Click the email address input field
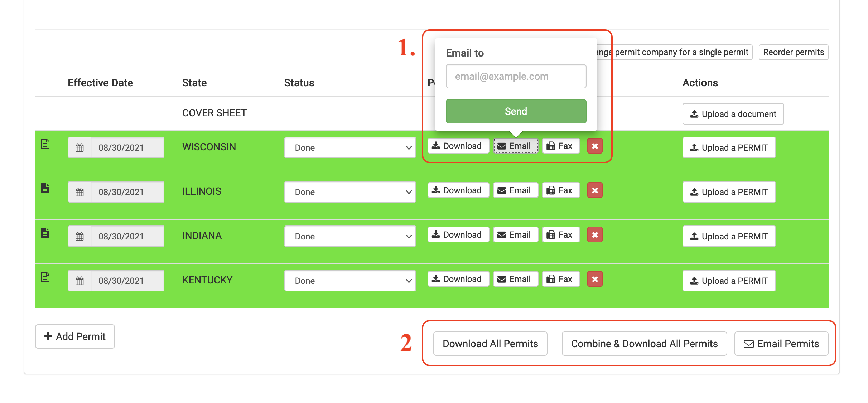Screen dimensions: 868x403 516,76
